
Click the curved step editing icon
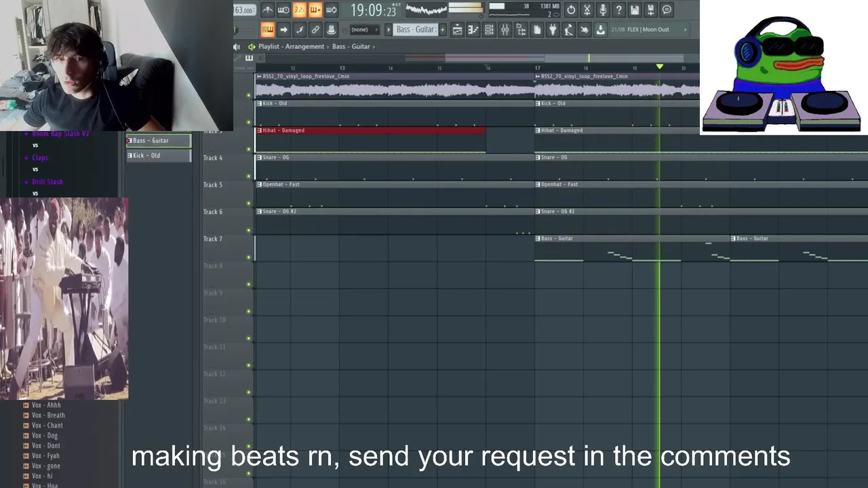tap(299, 29)
